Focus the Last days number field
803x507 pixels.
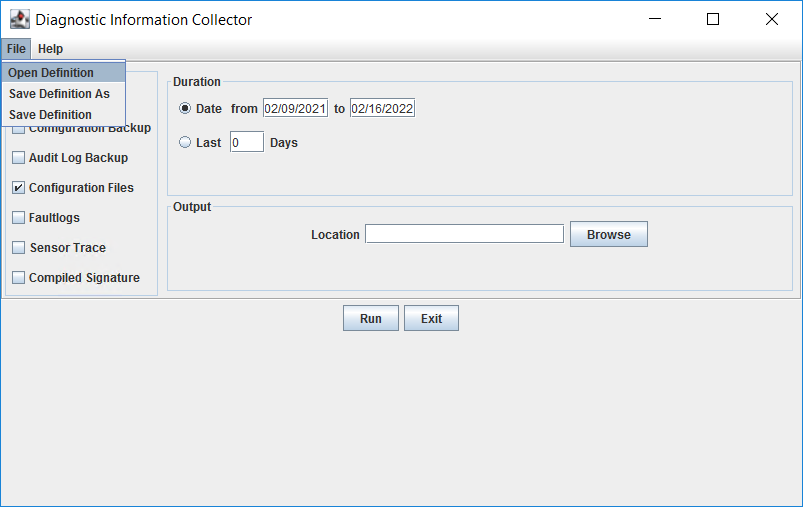(x=247, y=142)
